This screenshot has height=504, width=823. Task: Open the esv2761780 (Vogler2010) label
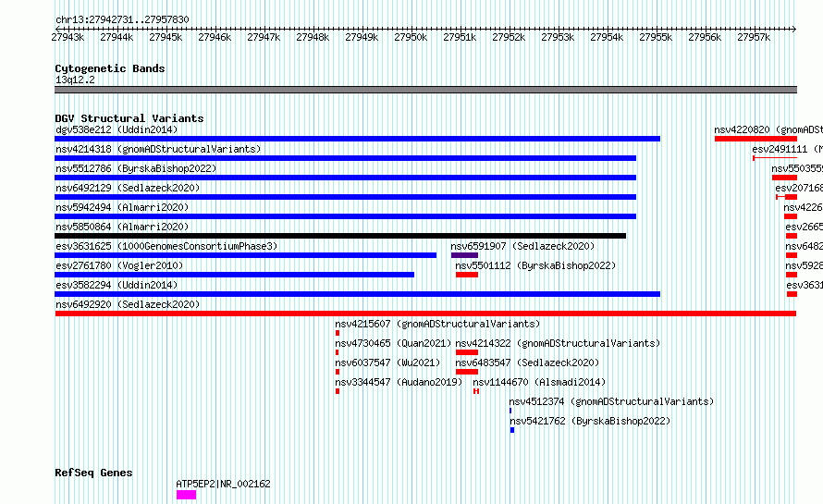[119, 265]
